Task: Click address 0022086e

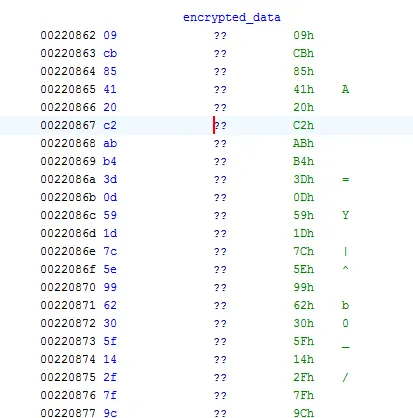Action: [68, 251]
